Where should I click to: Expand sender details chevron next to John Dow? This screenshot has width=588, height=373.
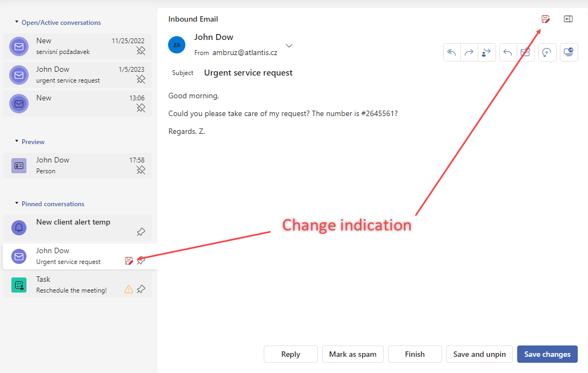289,46
